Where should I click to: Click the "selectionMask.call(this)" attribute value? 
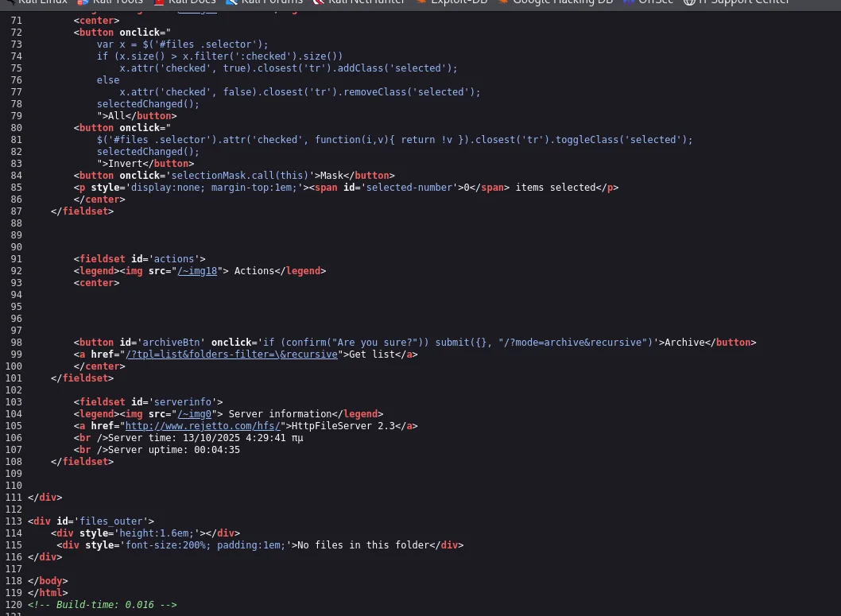(240, 176)
